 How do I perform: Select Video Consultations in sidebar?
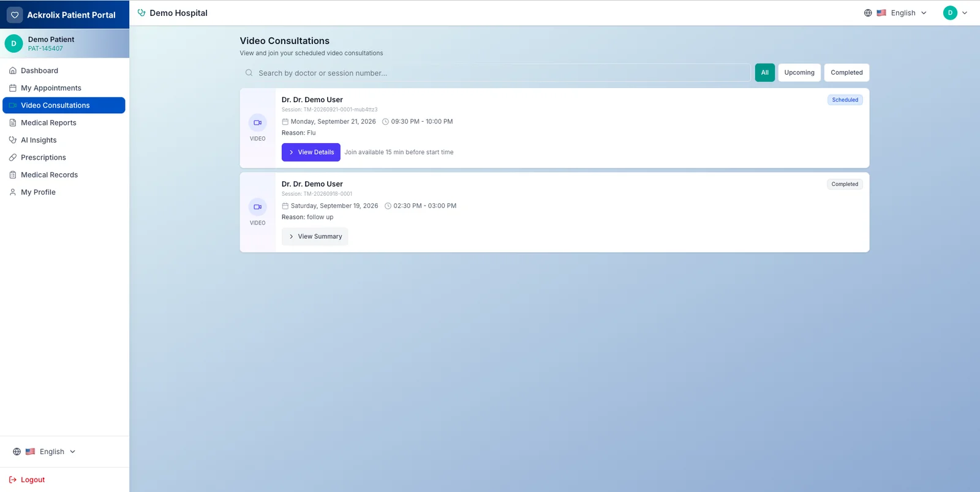point(64,105)
